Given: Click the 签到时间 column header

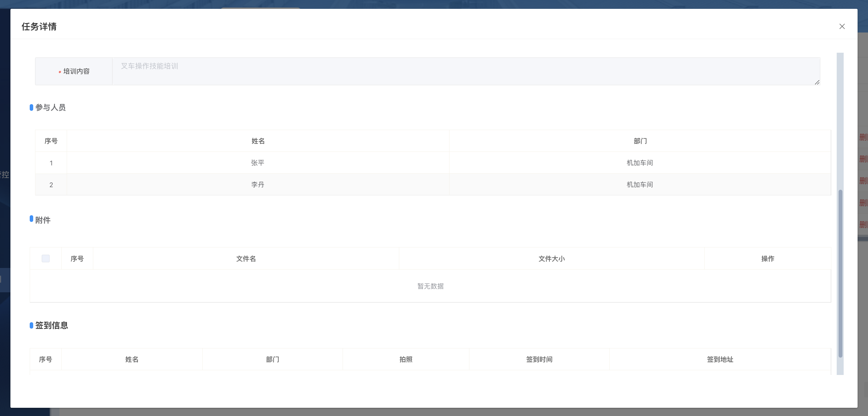Looking at the screenshot, I should [539, 359].
